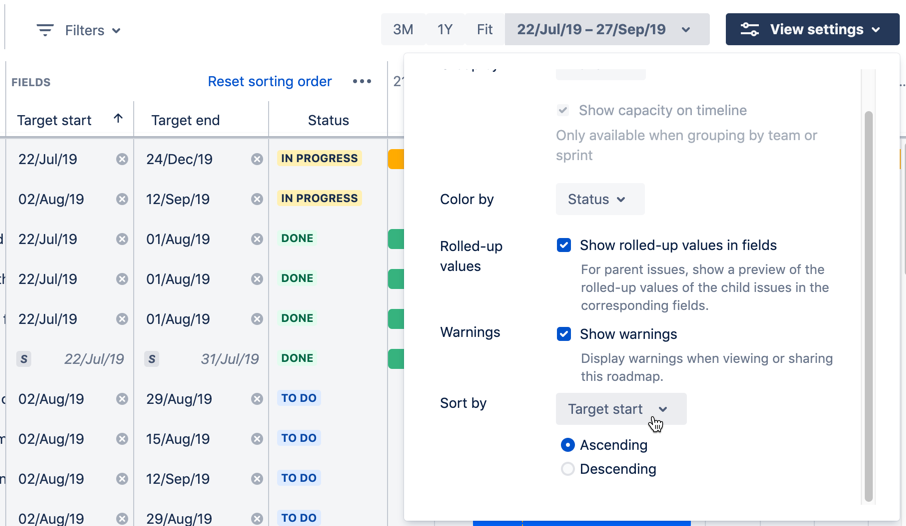Click the 31/Jul/19 sprint end date

(229, 359)
